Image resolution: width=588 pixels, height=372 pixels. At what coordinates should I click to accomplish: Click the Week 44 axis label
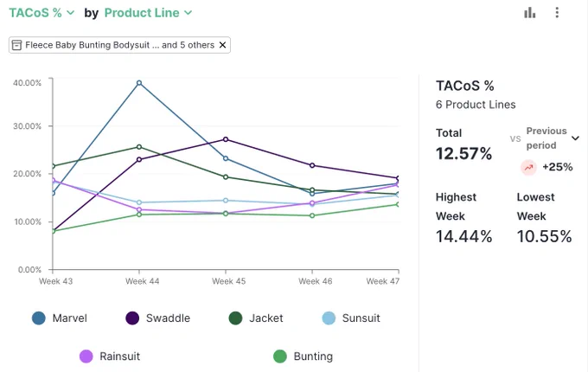142,281
